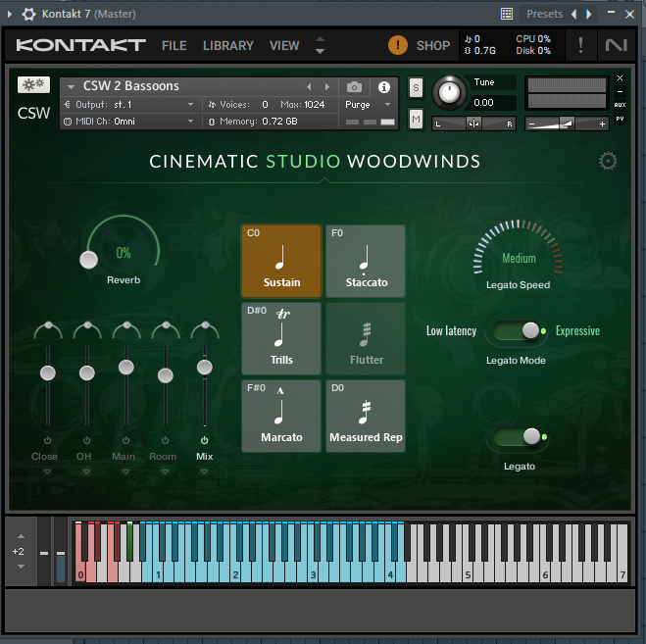Select the Trills articulation
Image resolution: width=646 pixels, height=644 pixels.
click(x=281, y=338)
